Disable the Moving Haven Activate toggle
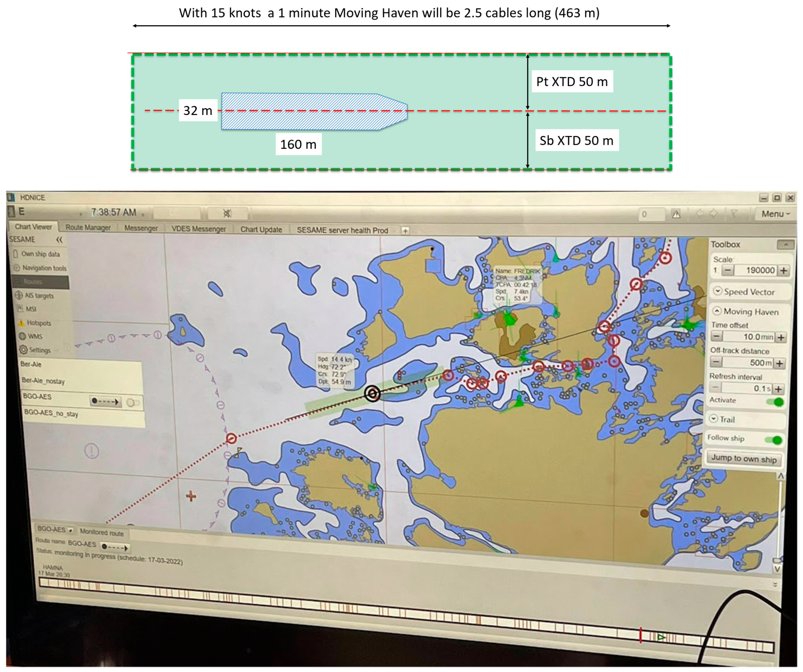The width and height of the screenshot is (803, 672). [x=775, y=402]
